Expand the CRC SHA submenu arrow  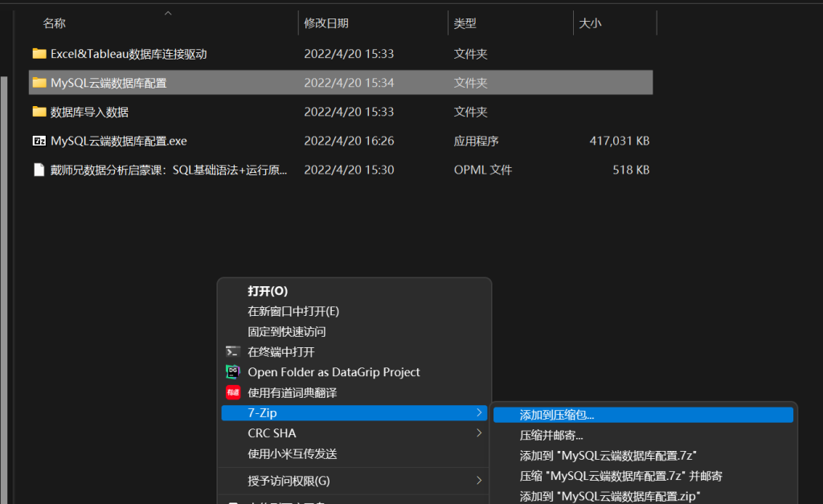coord(480,433)
